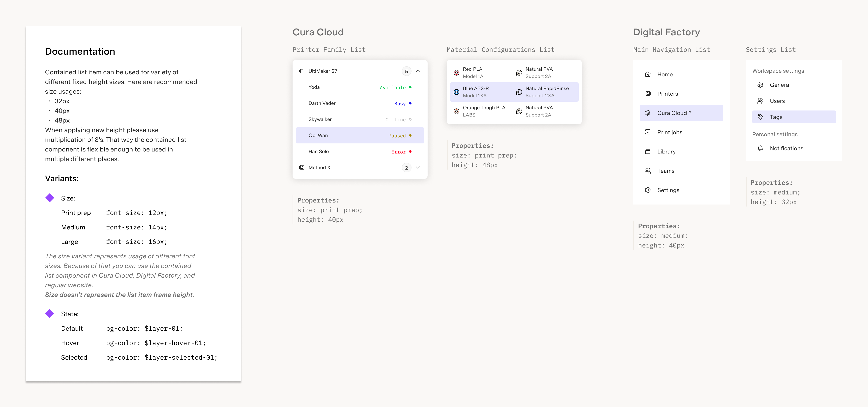Viewport: 868px width, 407px height.
Task: Open Home in main navigation
Action: click(681, 75)
